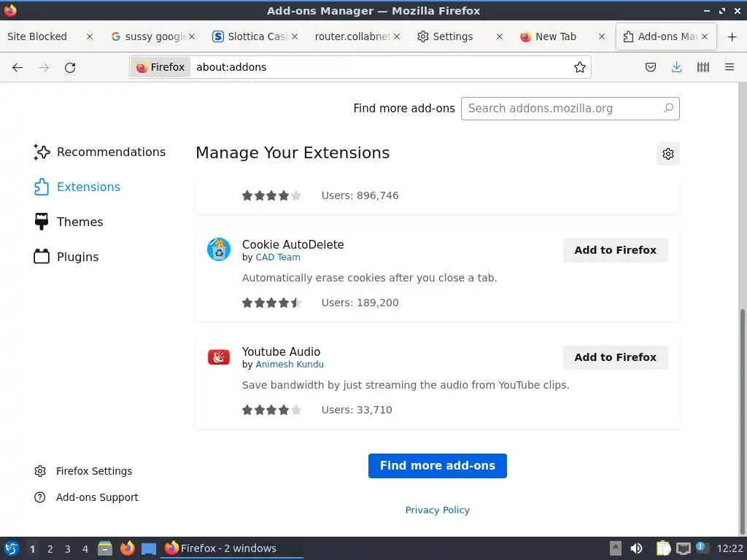This screenshot has height=560, width=747.
Task: Close the sussy google tab
Action: click(192, 36)
